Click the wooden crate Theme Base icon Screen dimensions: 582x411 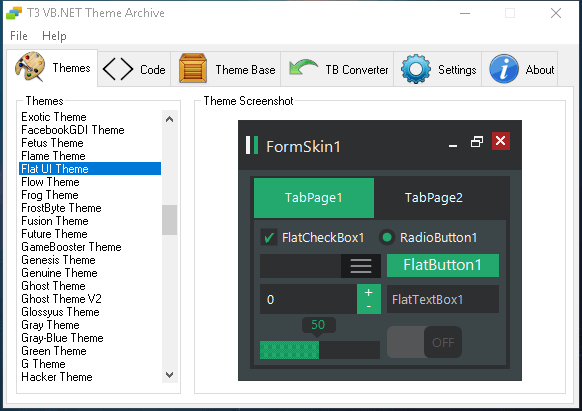(193, 68)
